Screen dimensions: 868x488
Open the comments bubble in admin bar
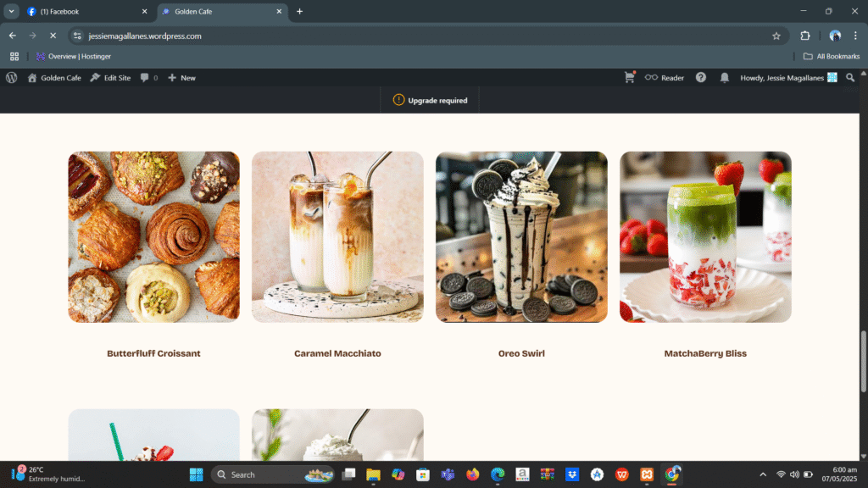[x=148, y=77]
